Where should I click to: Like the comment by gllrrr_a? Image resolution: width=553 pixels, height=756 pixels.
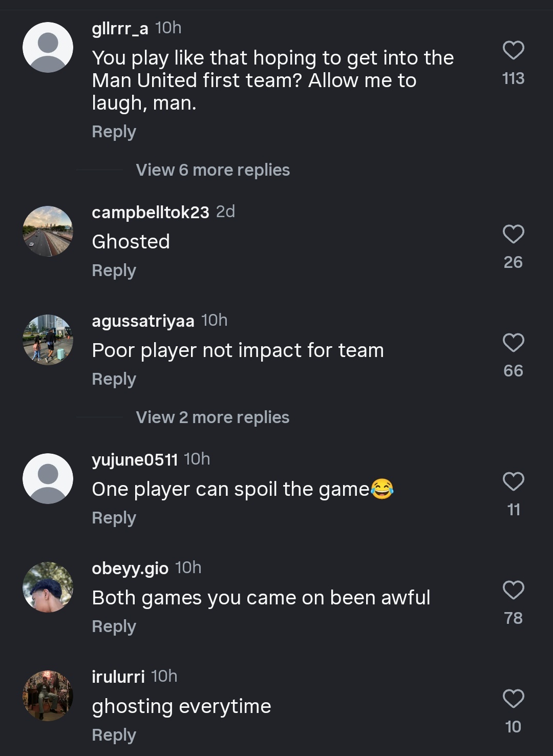pos(513,51)
